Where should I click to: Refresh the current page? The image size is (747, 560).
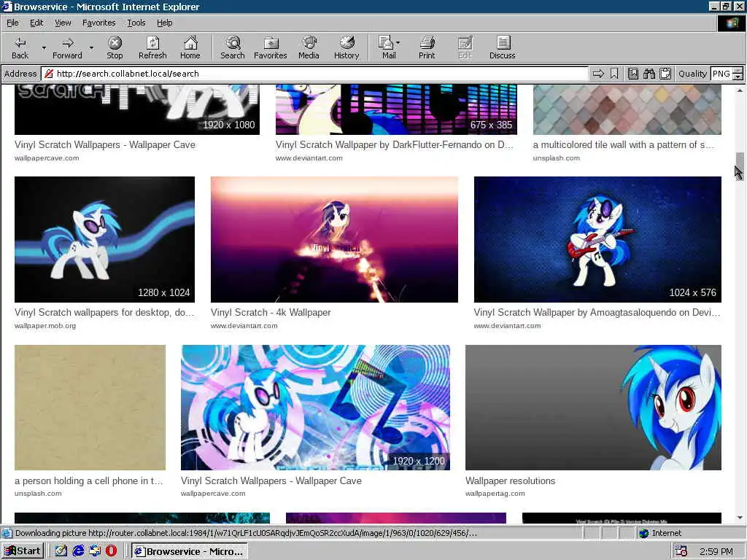[152, 47]
